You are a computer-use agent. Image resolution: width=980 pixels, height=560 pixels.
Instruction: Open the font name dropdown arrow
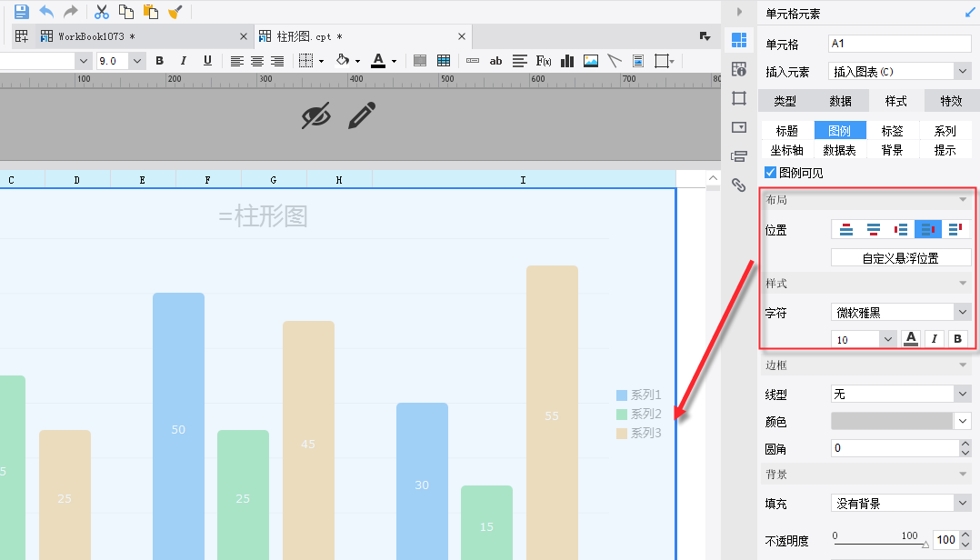(x=83, y=61)
